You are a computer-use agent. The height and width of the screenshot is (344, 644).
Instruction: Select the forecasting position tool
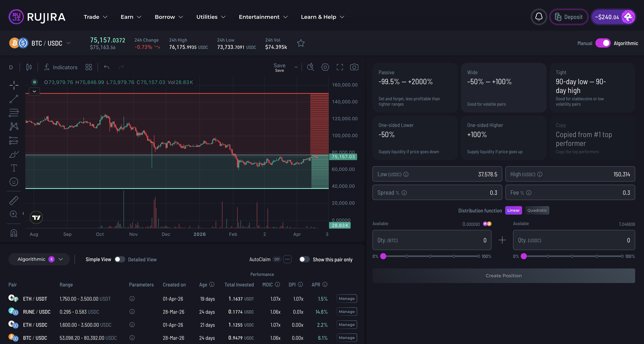click(x=14, y=141)
